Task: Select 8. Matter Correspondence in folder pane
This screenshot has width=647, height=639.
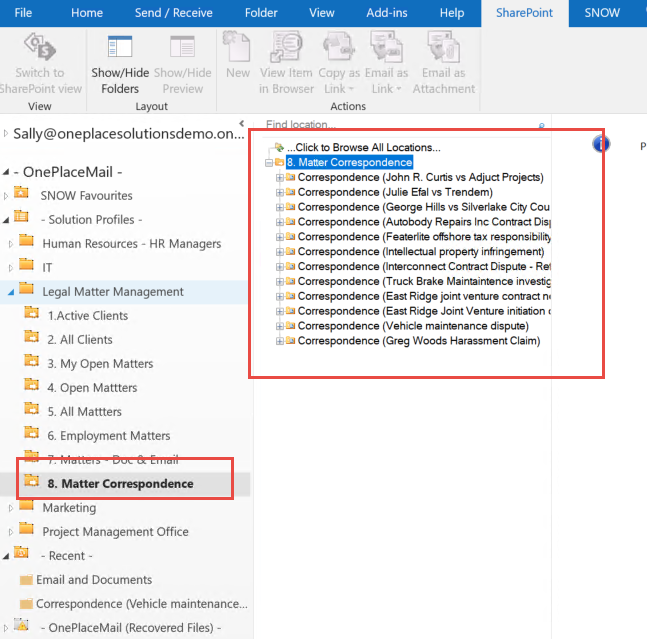Action: [x=120, y=483]
